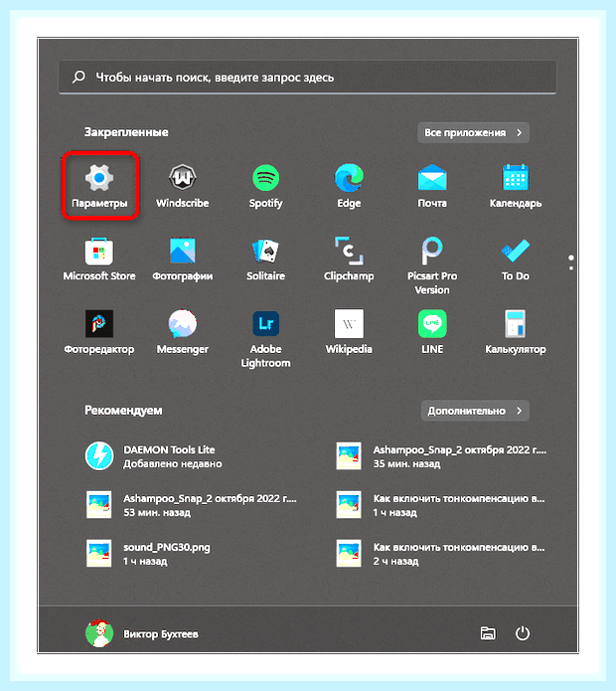The width and height of the screenshot is (616, 691).
Task: Open the Фотографии photos app
Action: coord(182,259)
